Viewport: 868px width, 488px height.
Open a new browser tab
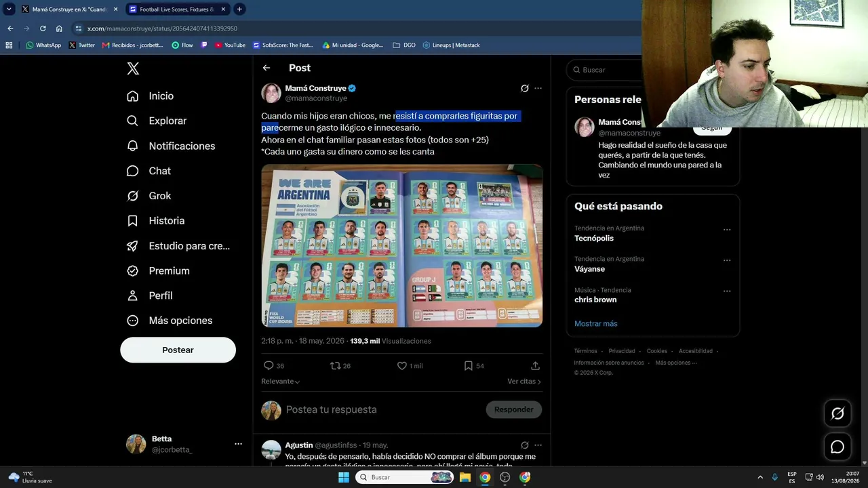(x=239, y=9)
